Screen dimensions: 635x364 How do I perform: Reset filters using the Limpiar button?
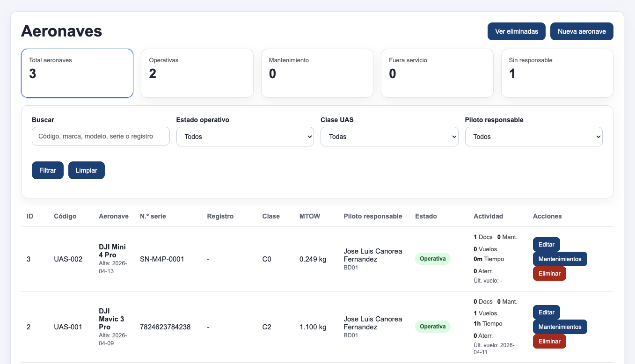(x=87, y=170)
